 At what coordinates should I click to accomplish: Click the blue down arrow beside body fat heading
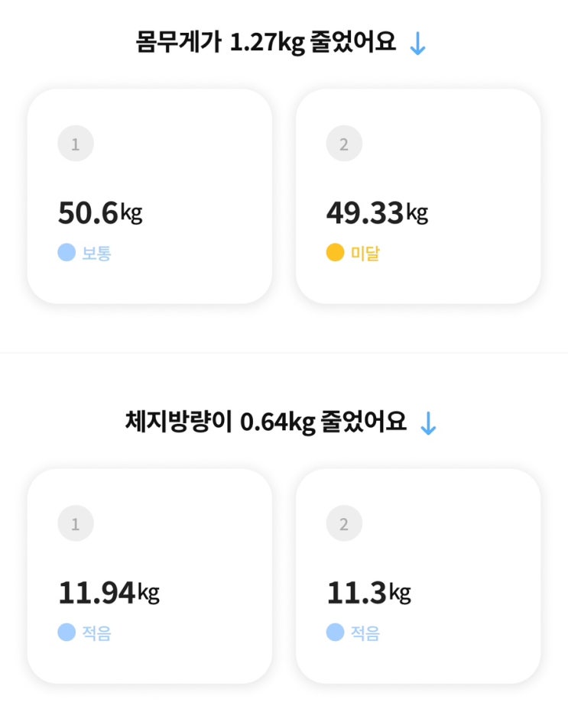428,422
